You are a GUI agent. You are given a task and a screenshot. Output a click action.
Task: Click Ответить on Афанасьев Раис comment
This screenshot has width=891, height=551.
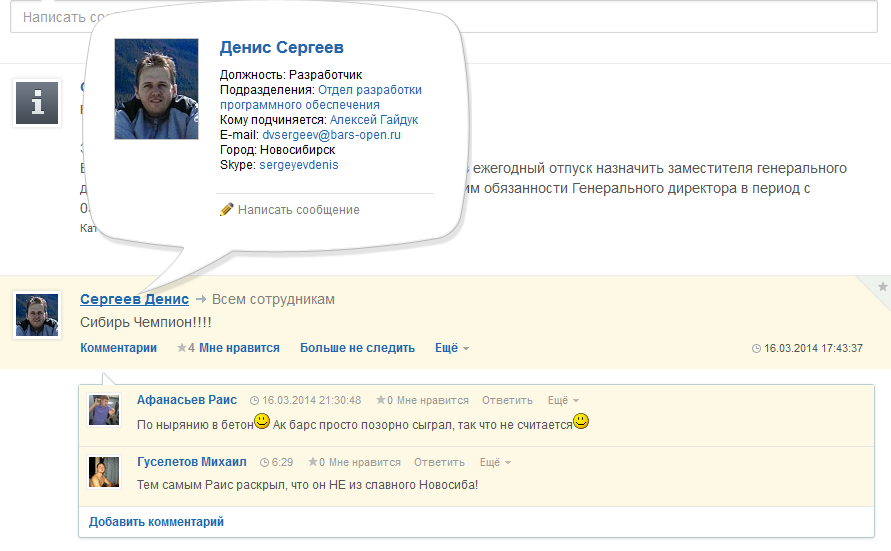point(507,400)
